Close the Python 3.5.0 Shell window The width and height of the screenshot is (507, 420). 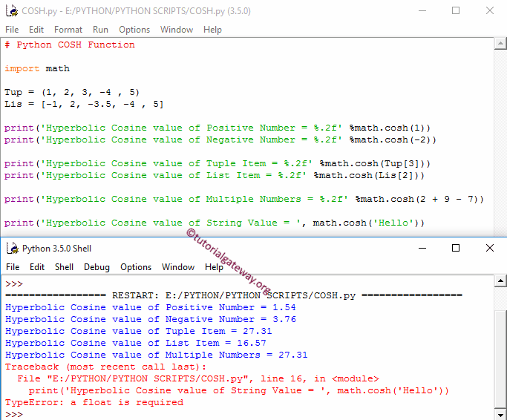point(490,248)
